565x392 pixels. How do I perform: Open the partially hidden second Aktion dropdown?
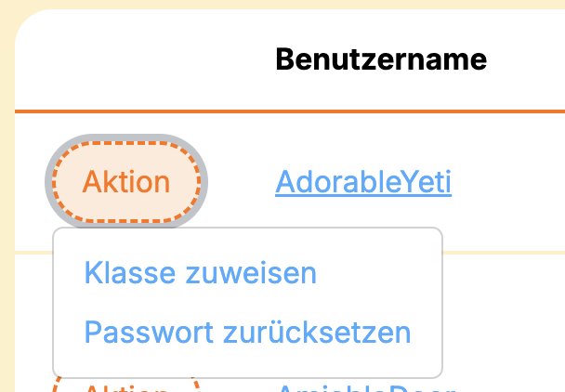coord(126,386)
